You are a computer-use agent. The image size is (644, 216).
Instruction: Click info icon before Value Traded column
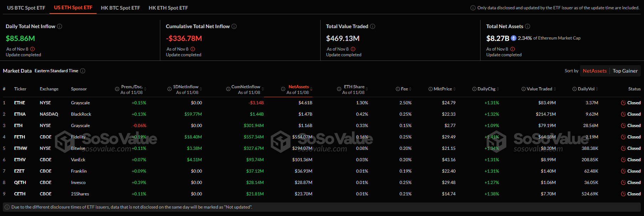524,89
